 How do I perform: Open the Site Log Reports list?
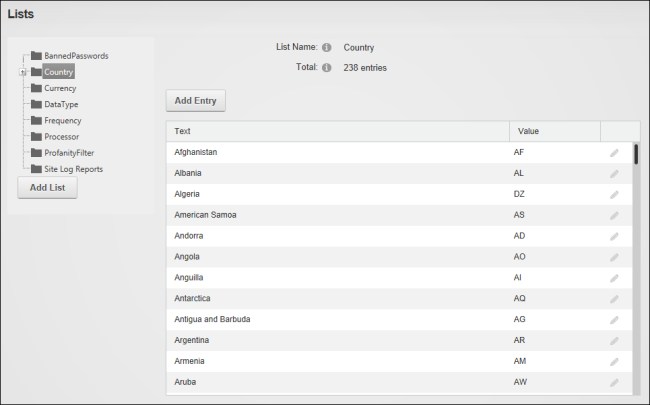point(73,169)
